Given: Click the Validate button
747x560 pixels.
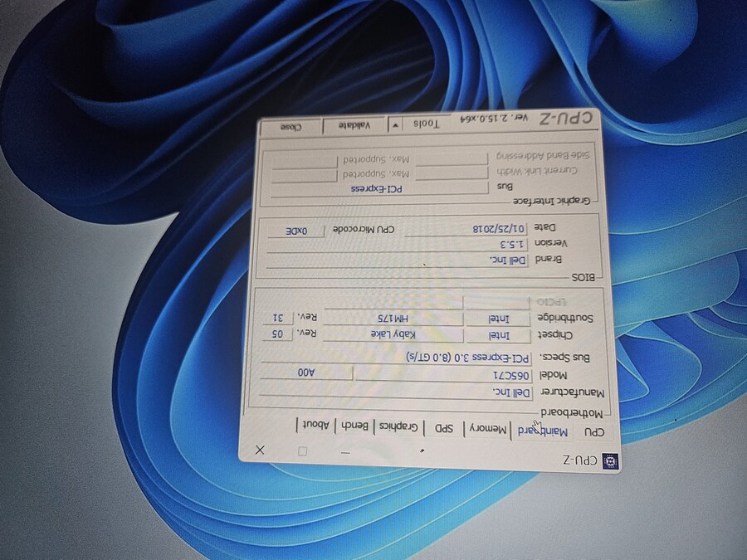Looking at the screenshot, I should point(354,126).
